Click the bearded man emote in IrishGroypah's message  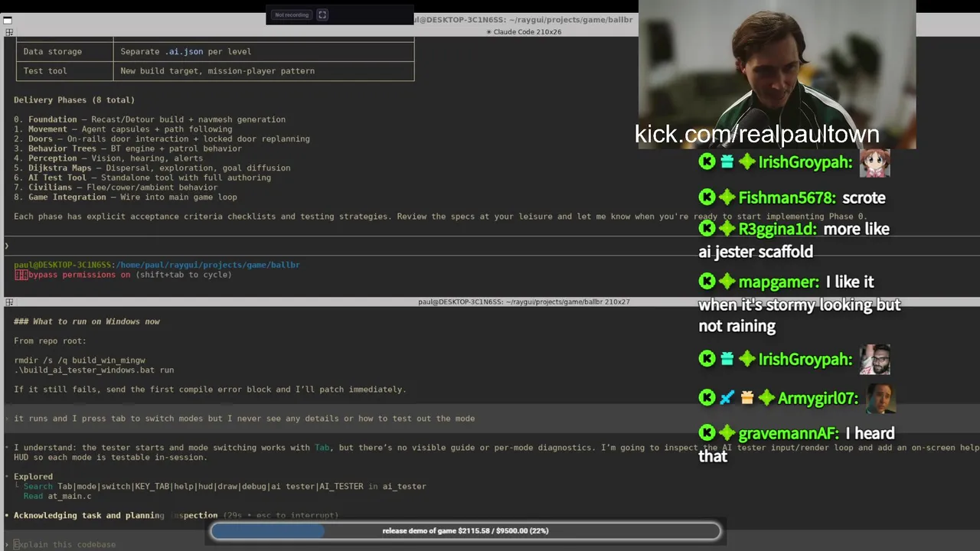pyautogui.click(x=874, y=360)
